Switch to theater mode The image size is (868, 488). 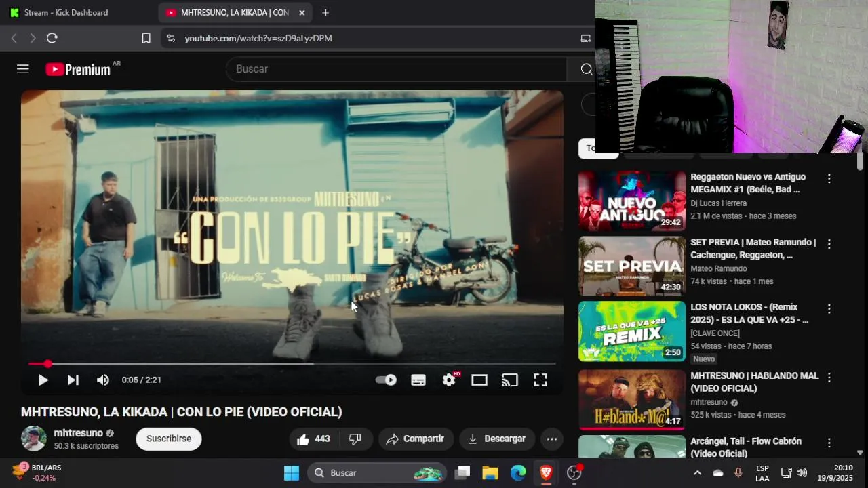pyautogui.click(x=479, y=380)
